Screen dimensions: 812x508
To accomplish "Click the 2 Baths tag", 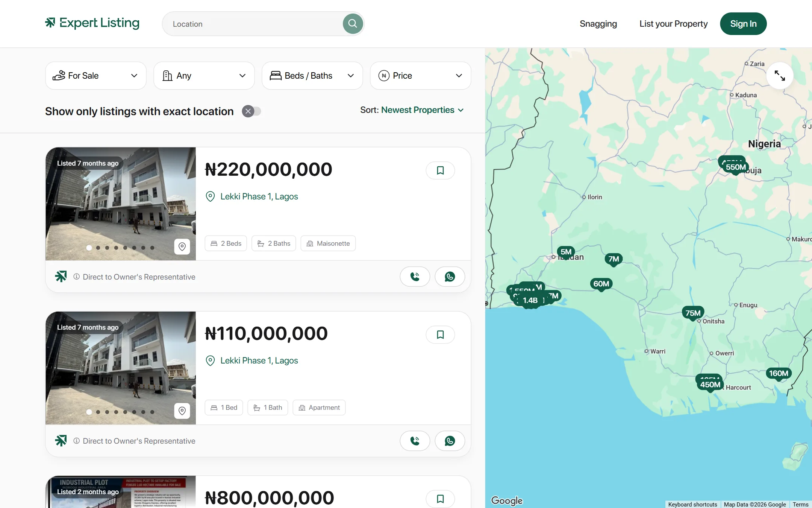I will click(x=274, y=243).
